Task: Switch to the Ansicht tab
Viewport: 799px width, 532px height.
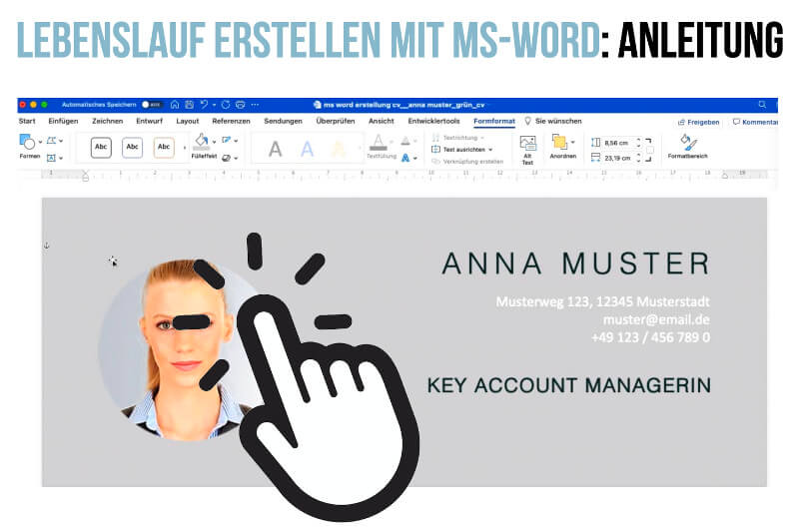Action: [x=382, y=121]
